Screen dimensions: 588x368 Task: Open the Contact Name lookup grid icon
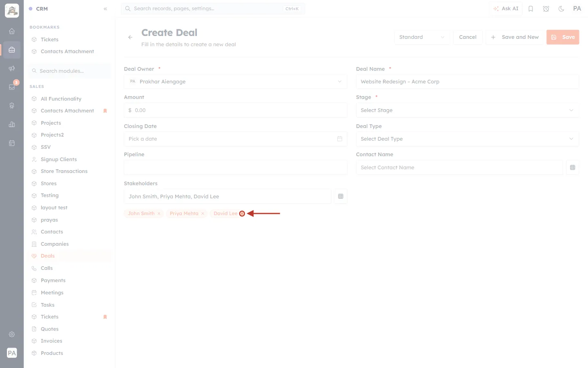point(572,167)
